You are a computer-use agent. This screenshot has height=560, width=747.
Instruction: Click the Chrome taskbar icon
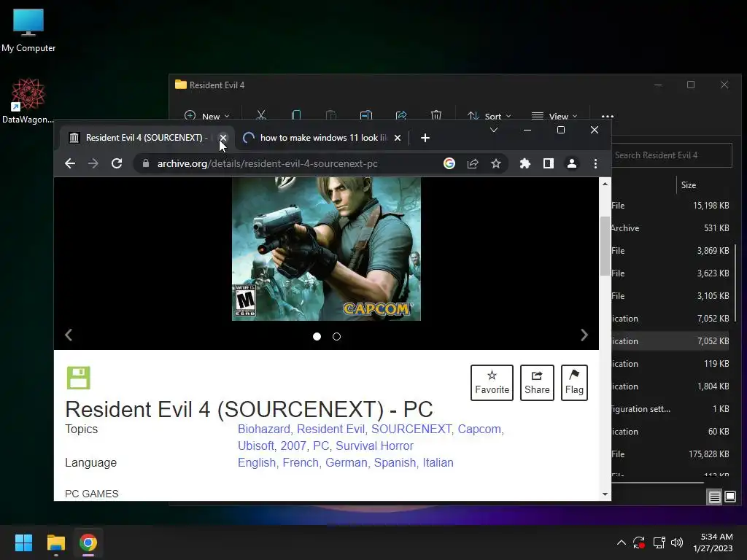pyautogui.click(x=88, y=542)
